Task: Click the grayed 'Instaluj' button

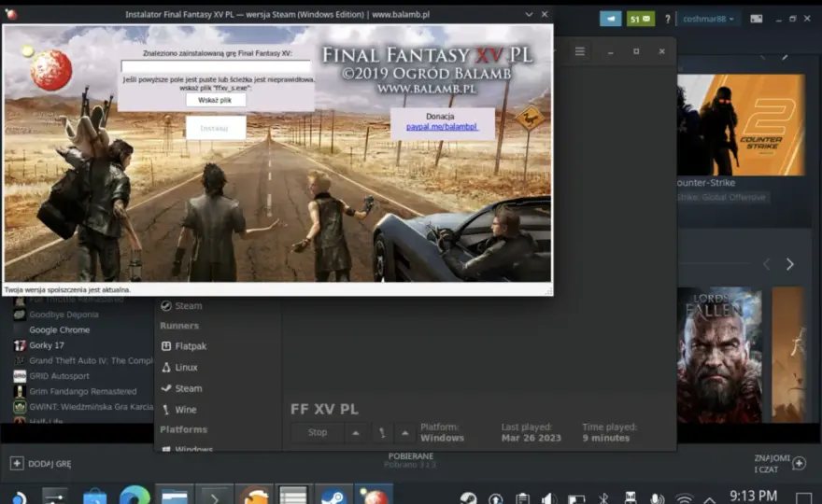Action: [x=216, y=128]
